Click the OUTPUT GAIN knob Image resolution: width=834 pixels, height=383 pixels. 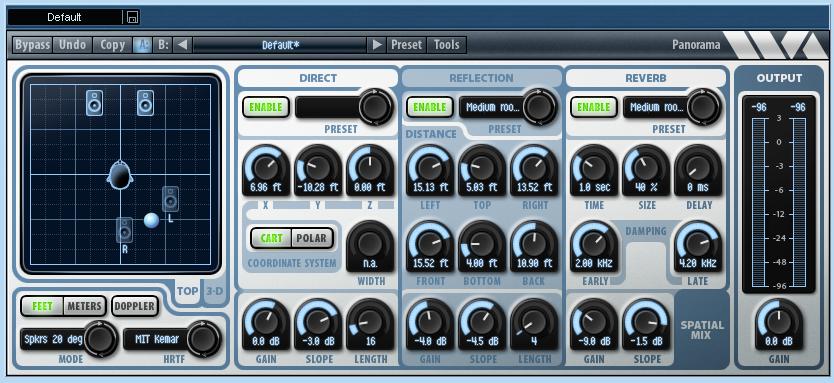[779, 323]
